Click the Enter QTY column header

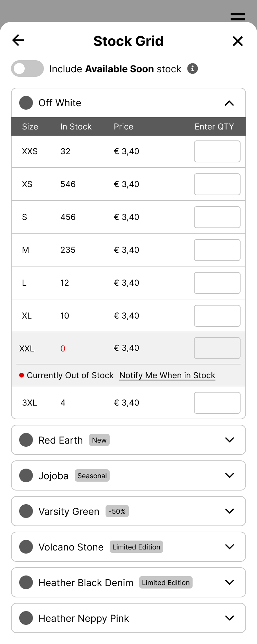coord(214,127)
